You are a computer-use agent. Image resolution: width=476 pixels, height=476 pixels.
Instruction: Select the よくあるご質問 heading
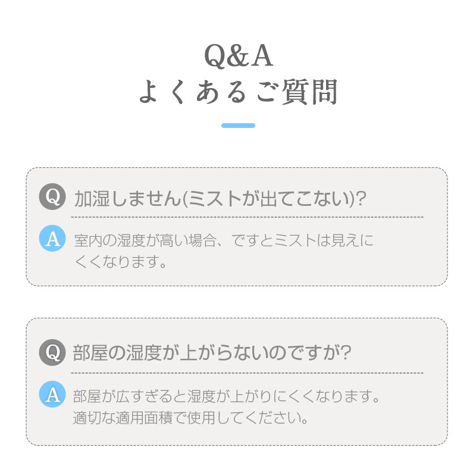click(x=238, y=93)
